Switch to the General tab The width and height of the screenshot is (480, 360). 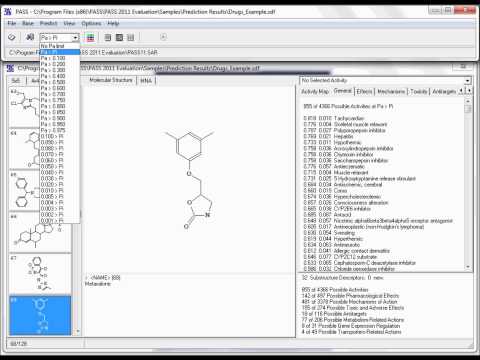343,91
